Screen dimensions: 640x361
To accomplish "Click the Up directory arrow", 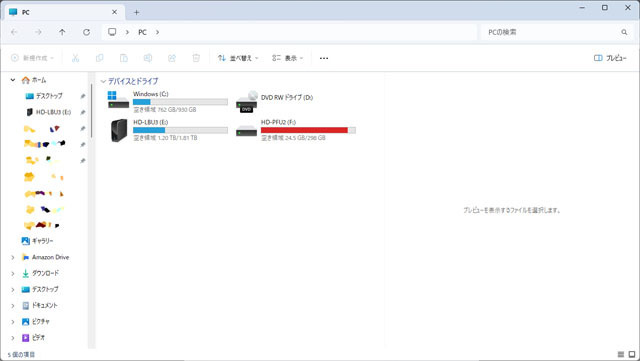I will (x=62, y=32).
